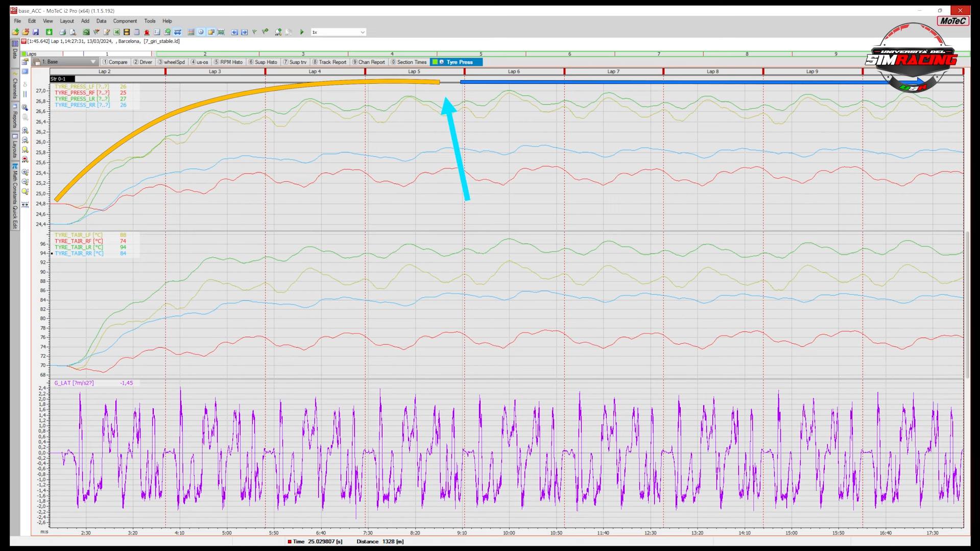The width and height of the screenshot is (980, 551).
Task: Click the Math Constants pi icon
Action: [x=15, y=166]
